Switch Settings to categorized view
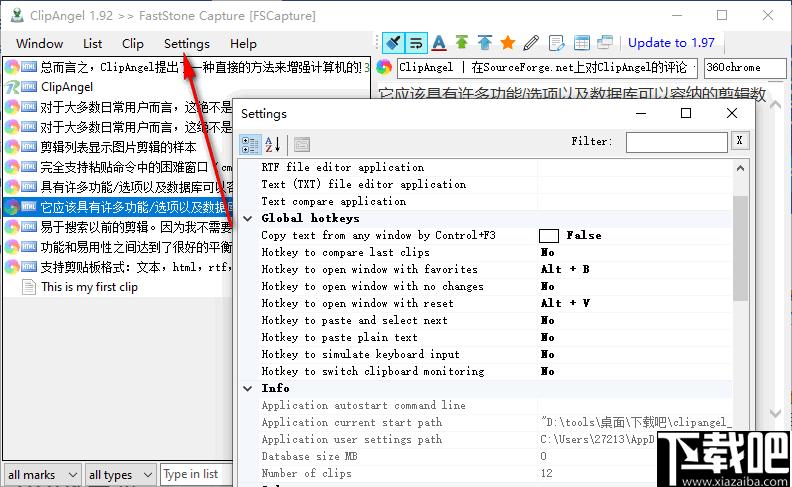This screenshot has width=792, height=487. [x=251, y=144]
